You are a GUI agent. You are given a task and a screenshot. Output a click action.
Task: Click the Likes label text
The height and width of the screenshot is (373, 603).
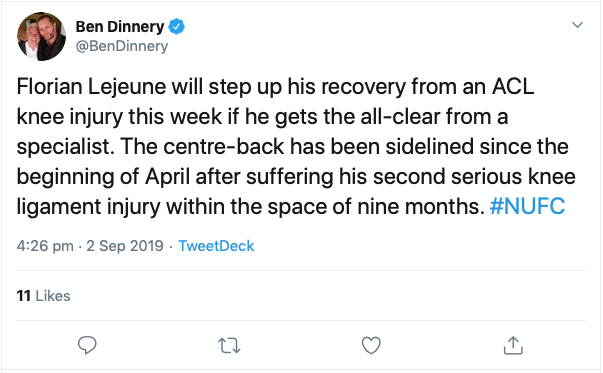[53, 296]
